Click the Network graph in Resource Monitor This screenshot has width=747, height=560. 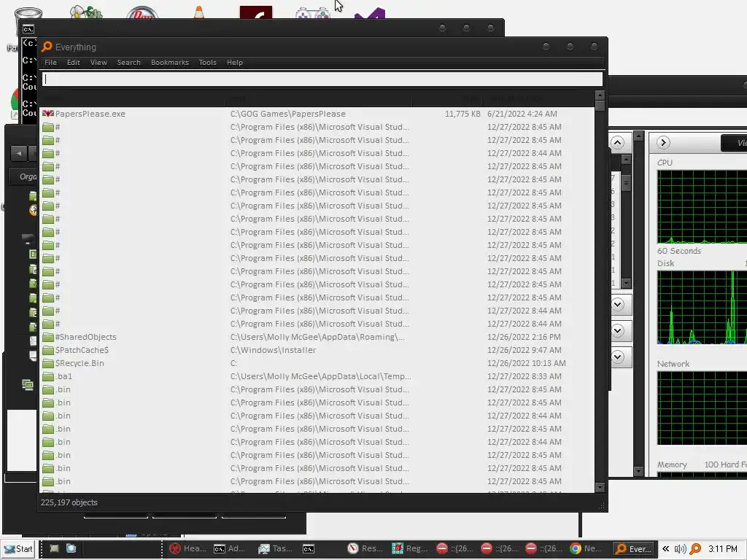702,408
